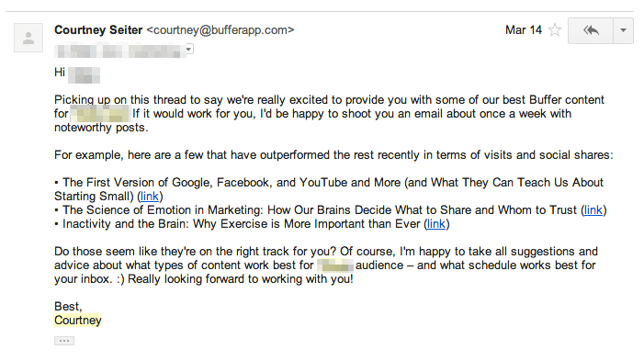
Task: Click sender name Courtney Seiter
Action: point(98,30)
